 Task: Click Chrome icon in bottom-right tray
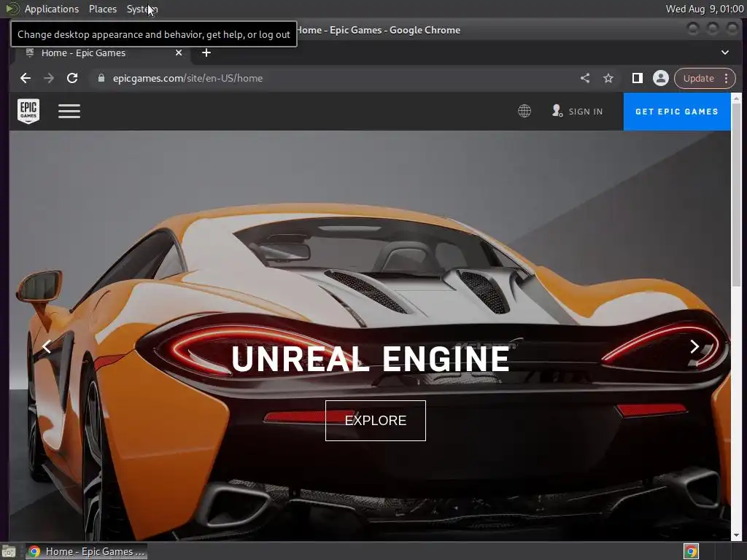click(691, 551)
